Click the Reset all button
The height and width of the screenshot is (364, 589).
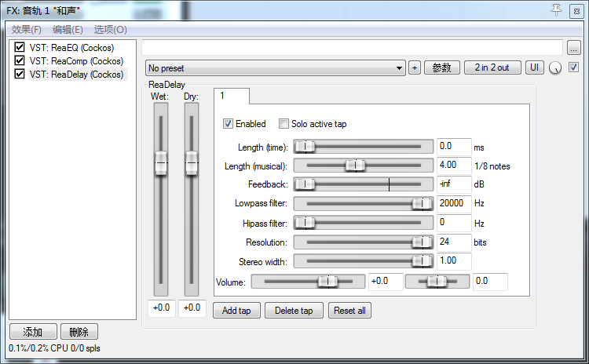[x=350, y=311]
